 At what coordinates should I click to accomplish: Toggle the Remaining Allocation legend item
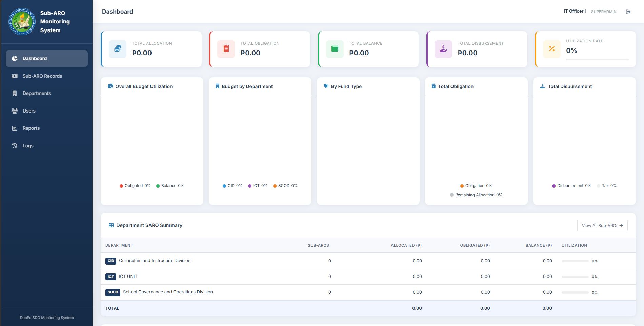tap(476, 195)
